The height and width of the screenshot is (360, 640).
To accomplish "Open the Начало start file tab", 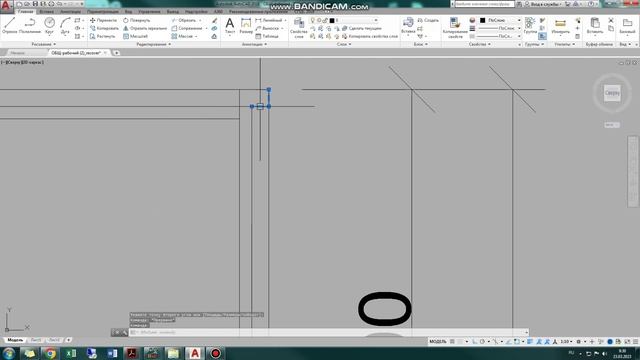I will click(18, 53).
